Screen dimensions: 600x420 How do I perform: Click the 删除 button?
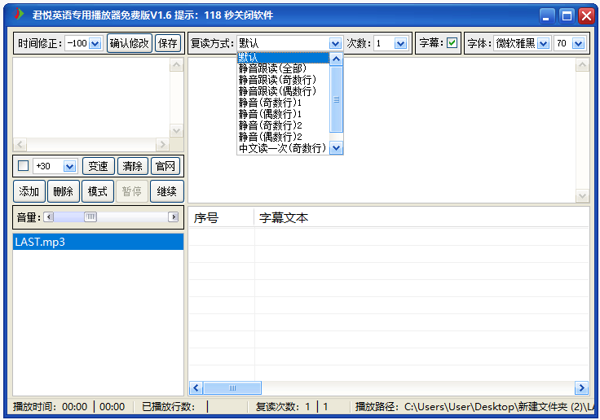63,191
